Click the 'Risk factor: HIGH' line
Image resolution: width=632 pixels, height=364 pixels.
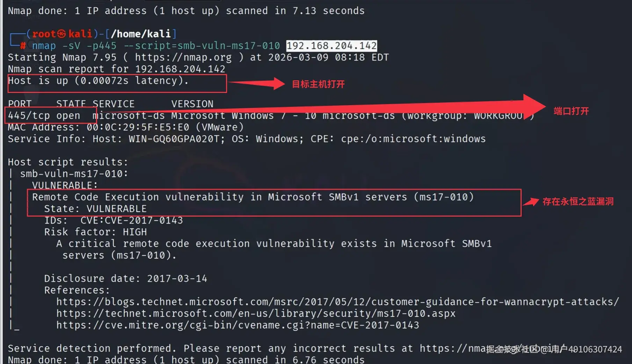[x=95, y=232]
